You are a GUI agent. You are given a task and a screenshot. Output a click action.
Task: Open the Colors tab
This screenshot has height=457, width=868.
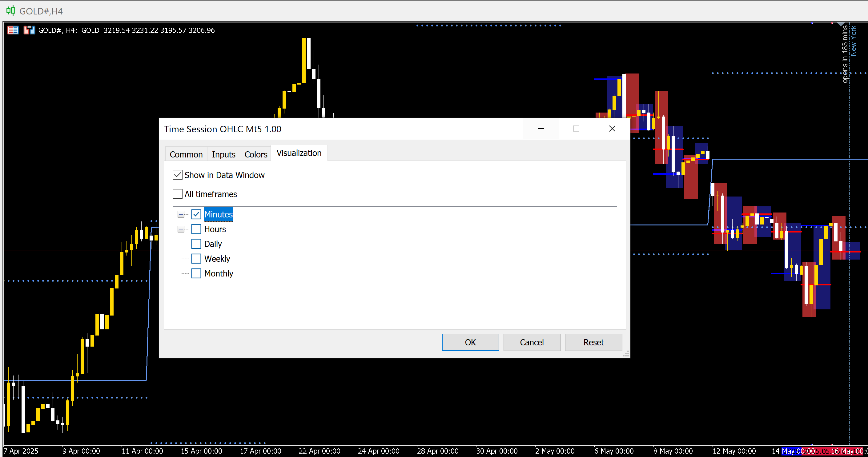(x=256, y=154)
